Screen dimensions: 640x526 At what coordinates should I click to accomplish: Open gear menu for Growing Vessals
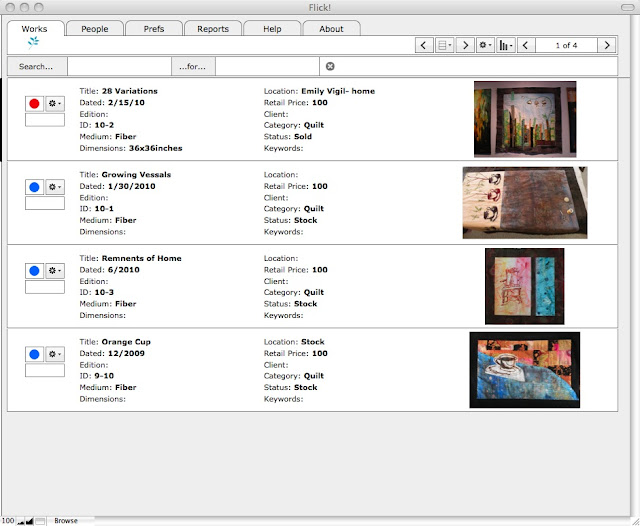55,187
